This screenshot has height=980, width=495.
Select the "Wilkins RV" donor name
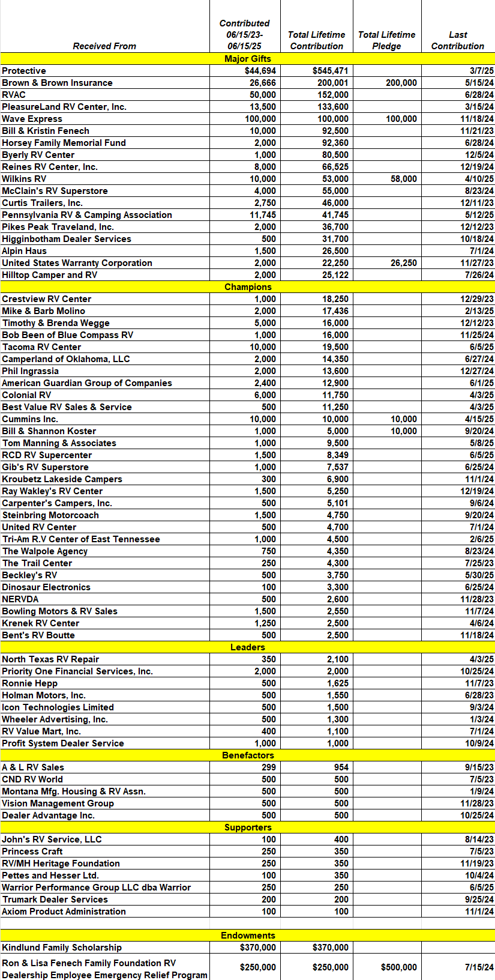click(24, 179)
